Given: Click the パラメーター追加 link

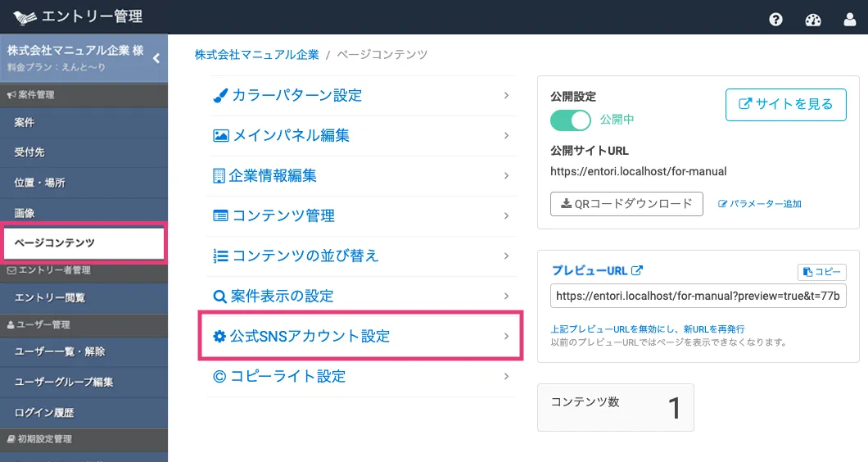Looking at the screenshot, I should 760,204.
